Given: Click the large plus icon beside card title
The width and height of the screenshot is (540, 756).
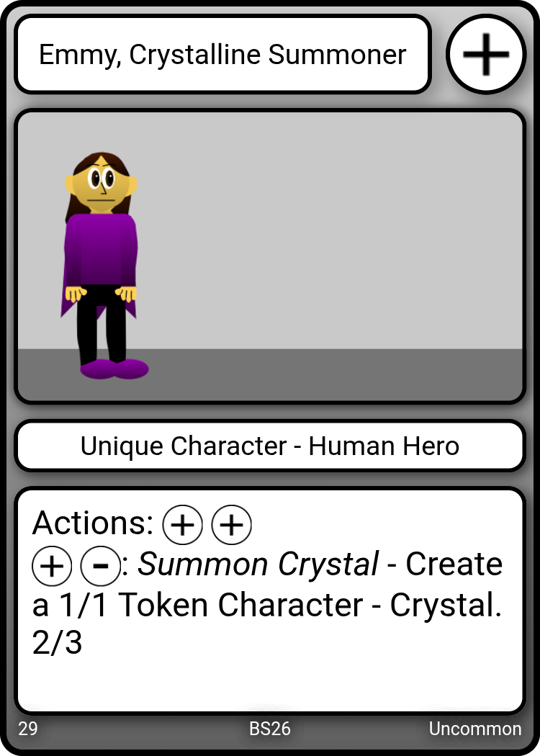Looking at the screenshot, I should (x=486, y=55).
